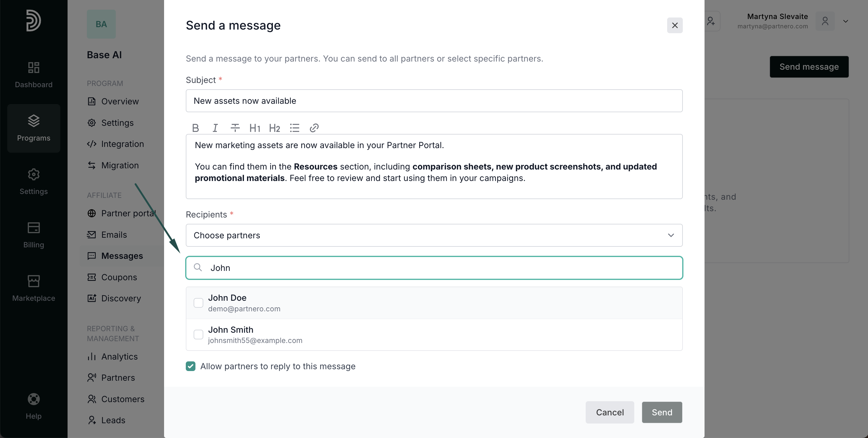Screen dimensions: 868x438
Task: Click the strikethrough formatting icon
Action: [235, 128]
